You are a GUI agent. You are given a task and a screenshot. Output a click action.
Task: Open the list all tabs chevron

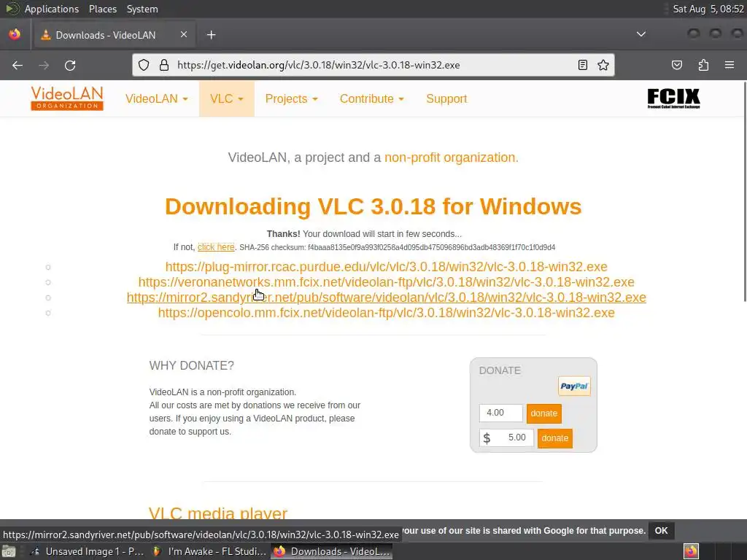click(641, 34)
